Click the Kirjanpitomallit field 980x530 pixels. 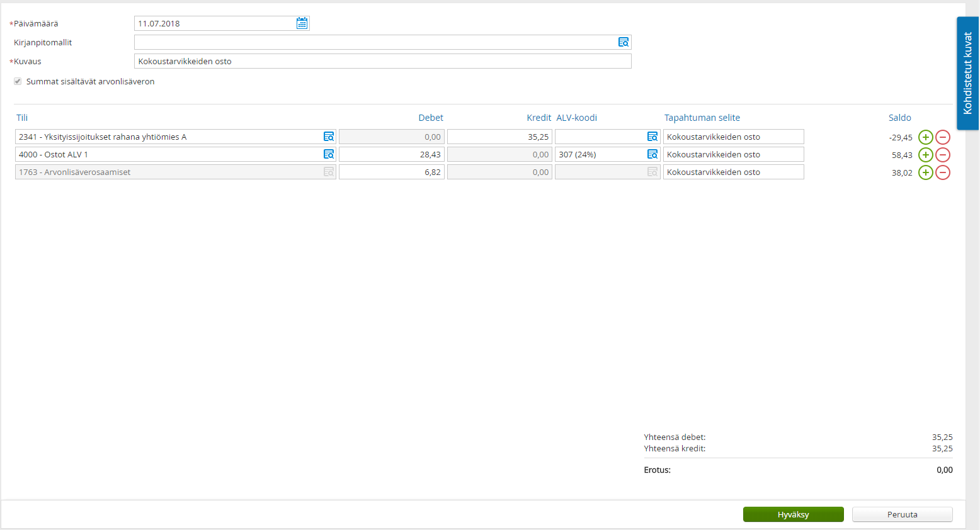383,42
